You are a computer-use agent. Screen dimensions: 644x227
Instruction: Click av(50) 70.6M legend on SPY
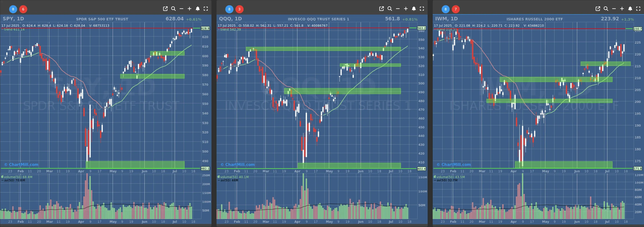(x=13, y=180)
